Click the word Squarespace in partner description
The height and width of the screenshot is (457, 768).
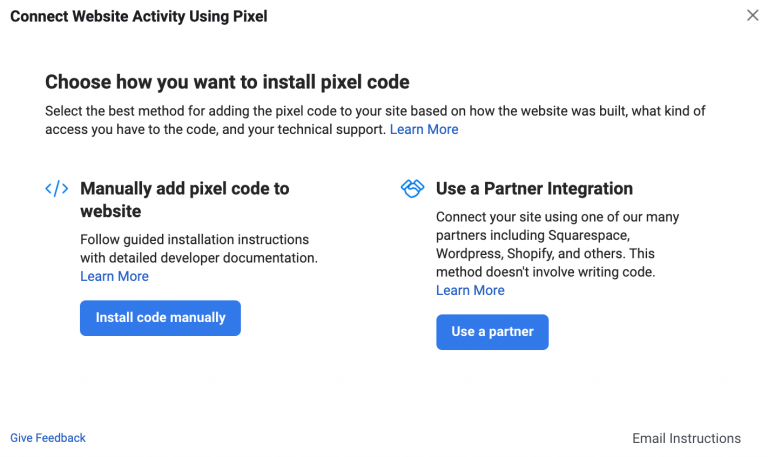[x=595, y=235]
